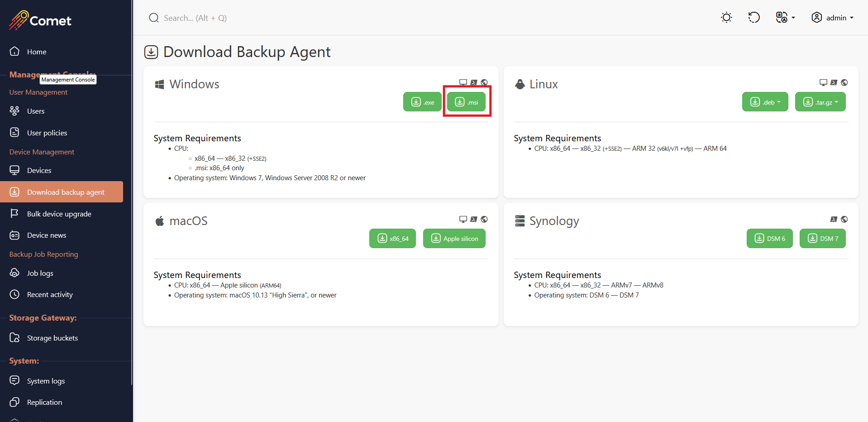Open the Users page
Viewport: 868px width, 422px height.
[x=35, y=111]
